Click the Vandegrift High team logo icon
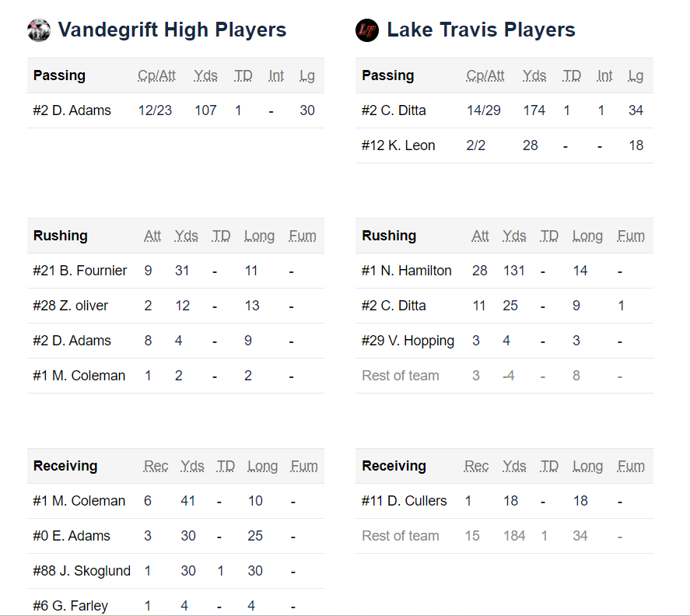Viewport: 690px width, 616px height. tap(39, 30)
